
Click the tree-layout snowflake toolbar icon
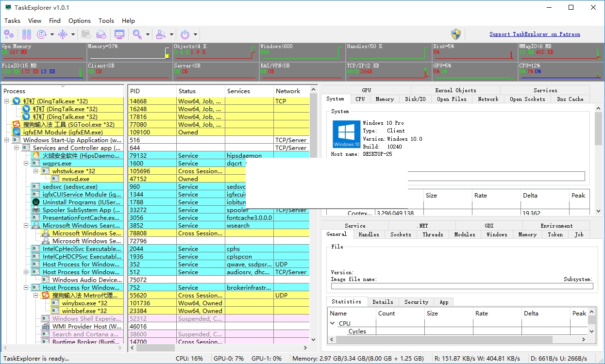click(63, 34)
